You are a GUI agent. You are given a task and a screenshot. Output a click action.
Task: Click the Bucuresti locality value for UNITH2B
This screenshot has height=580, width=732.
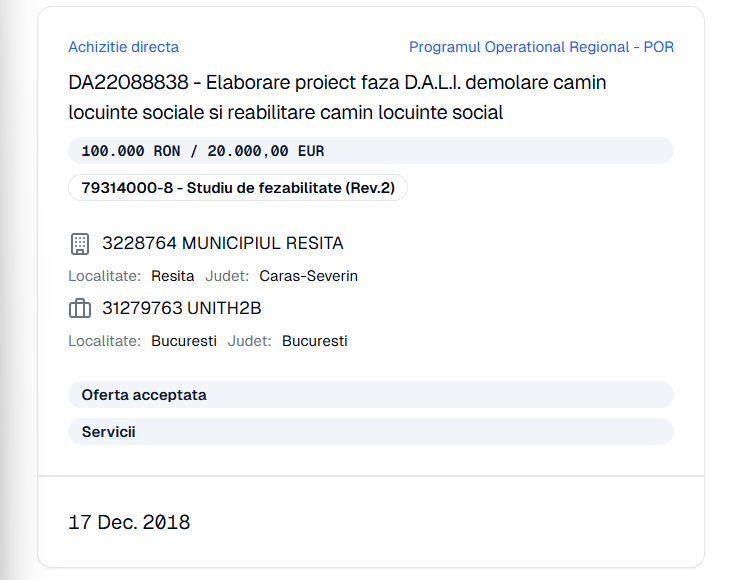[184, 341]
